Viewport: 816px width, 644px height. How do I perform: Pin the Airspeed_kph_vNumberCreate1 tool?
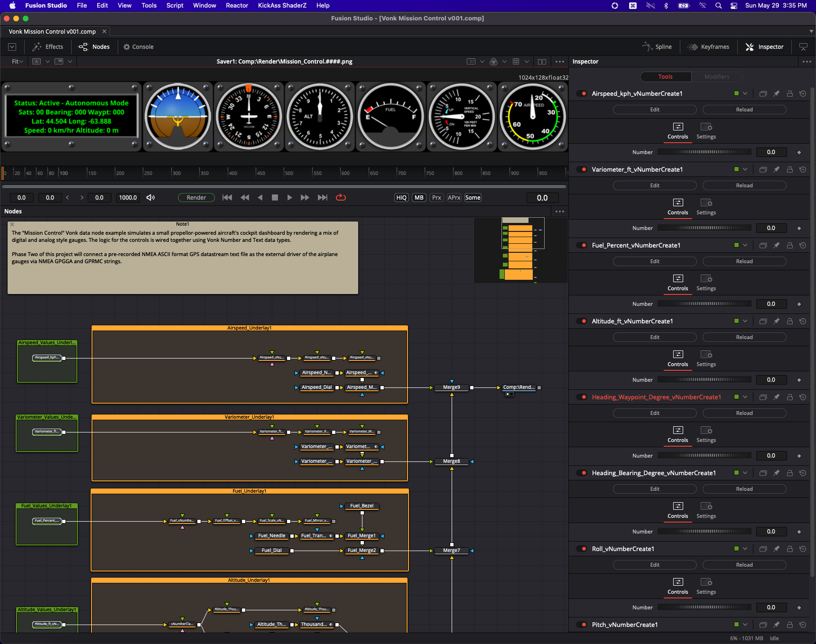[777, 94]
